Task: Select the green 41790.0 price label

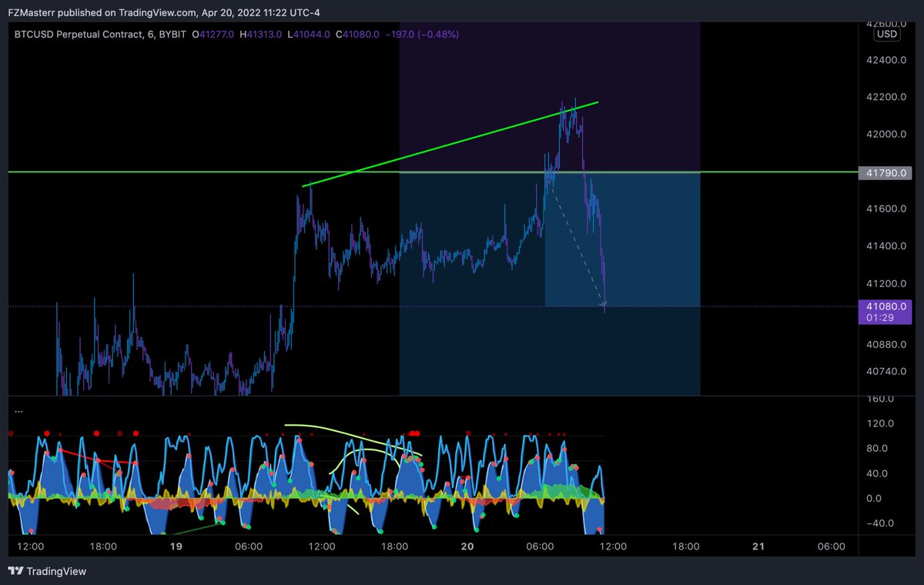Action: pyautogui.click(x=884, y=172)
